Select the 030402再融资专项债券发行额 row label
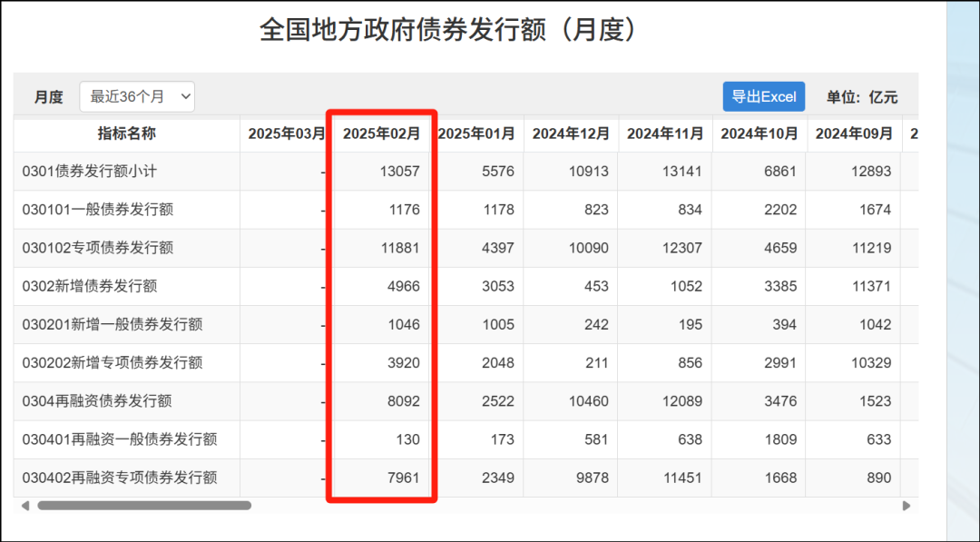 (120, 478)
